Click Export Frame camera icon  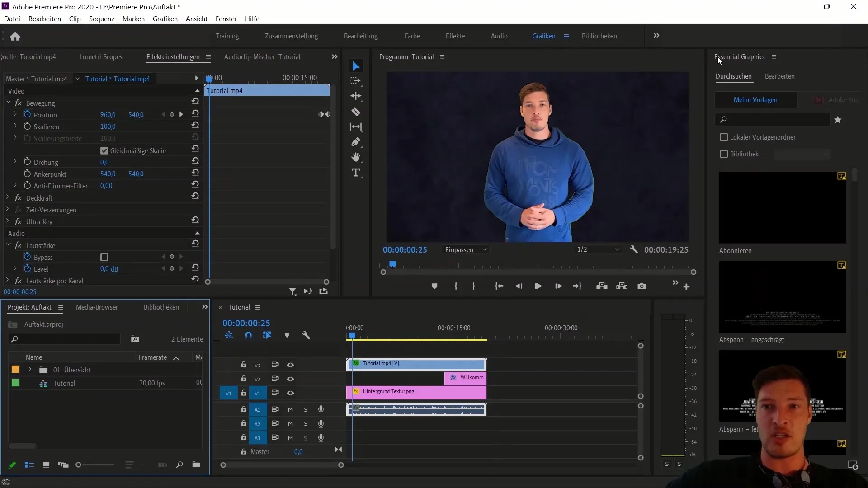pyautogui.click(x=642, y=286)
